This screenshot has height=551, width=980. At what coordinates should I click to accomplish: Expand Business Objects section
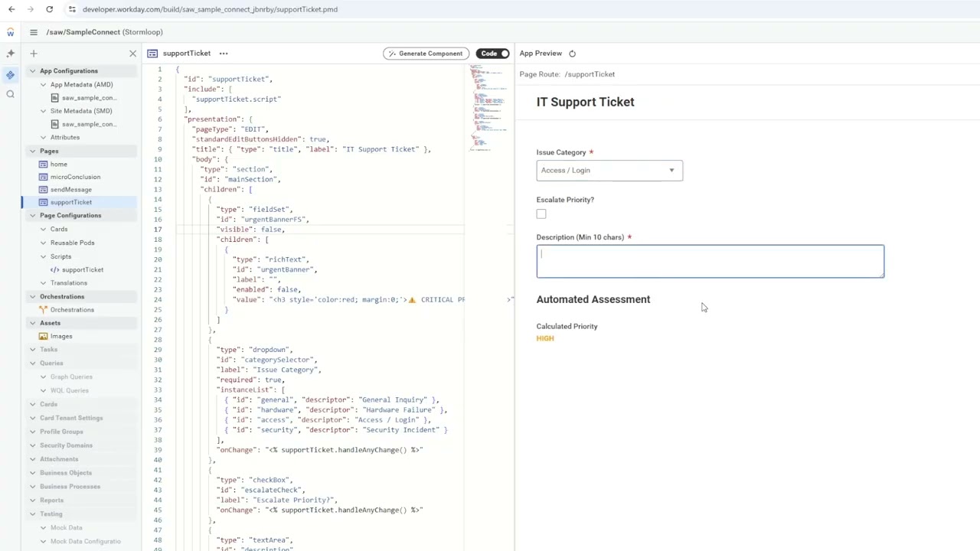point(33,473)
